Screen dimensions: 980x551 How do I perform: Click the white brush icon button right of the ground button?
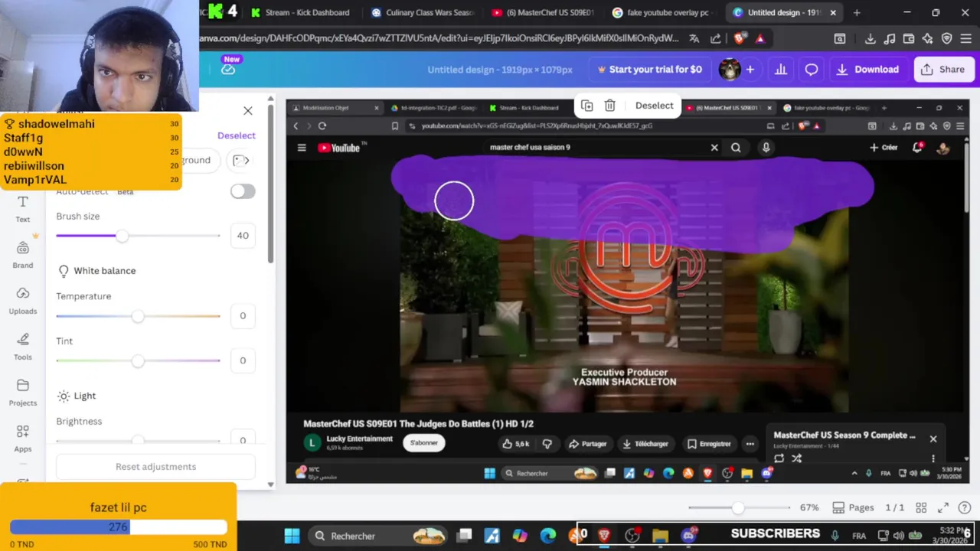(240, 160)
